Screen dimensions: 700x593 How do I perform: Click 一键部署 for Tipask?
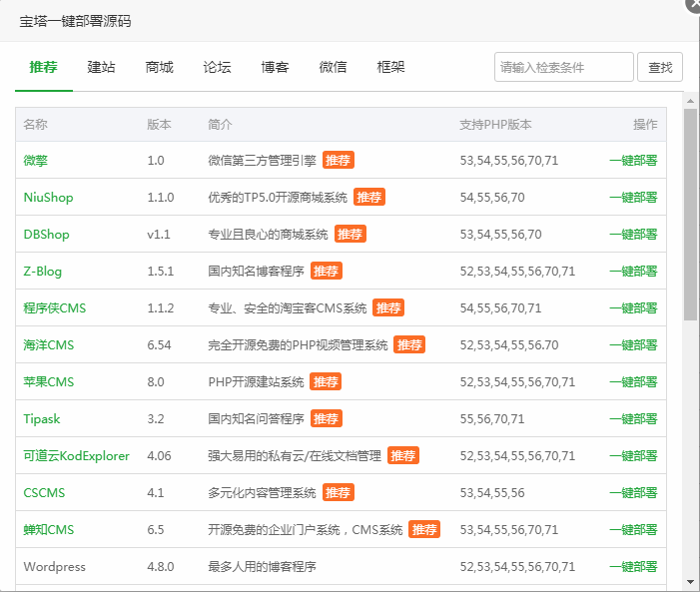pyautogui.click(x=633, y=419)
